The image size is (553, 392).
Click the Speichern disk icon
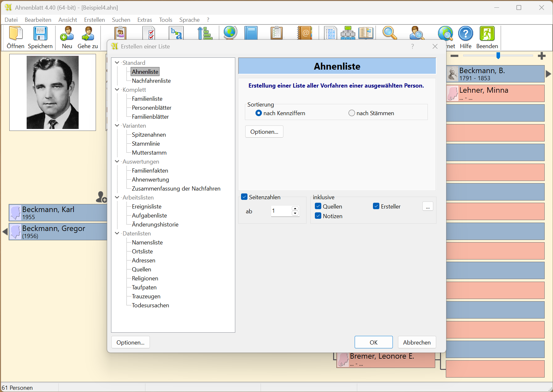point(40,34)
